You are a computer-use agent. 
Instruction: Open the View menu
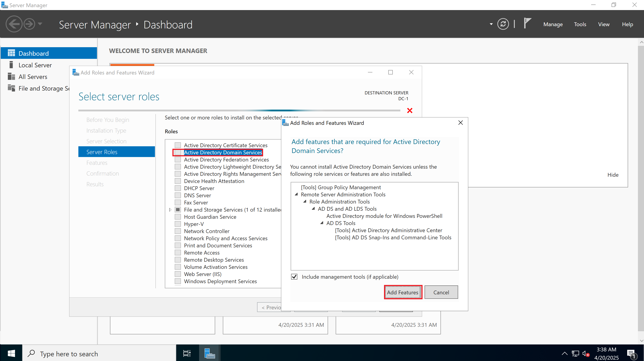pyautogui.click(x=603, y=24)
